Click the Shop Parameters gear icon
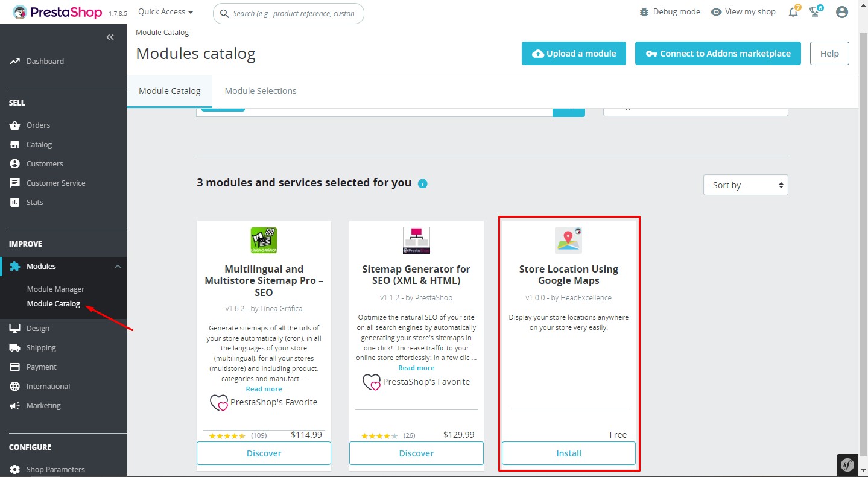The height and width of the screenshot is (477, 868). click(15, 469)
